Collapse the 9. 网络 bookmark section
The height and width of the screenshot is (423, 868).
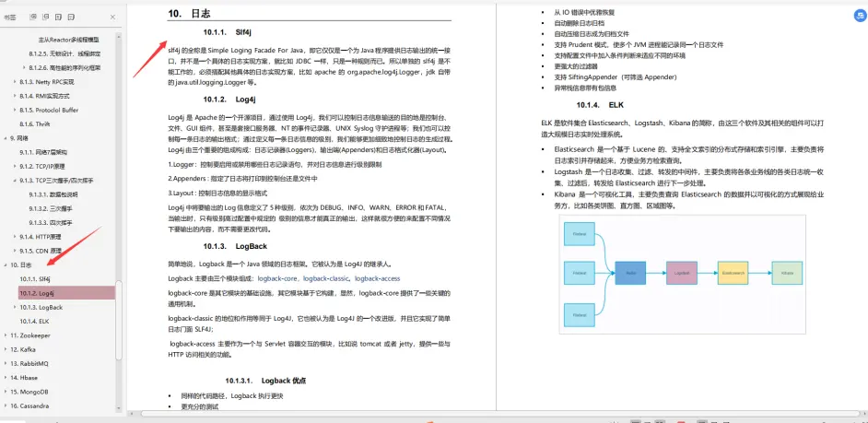(6, 138)
